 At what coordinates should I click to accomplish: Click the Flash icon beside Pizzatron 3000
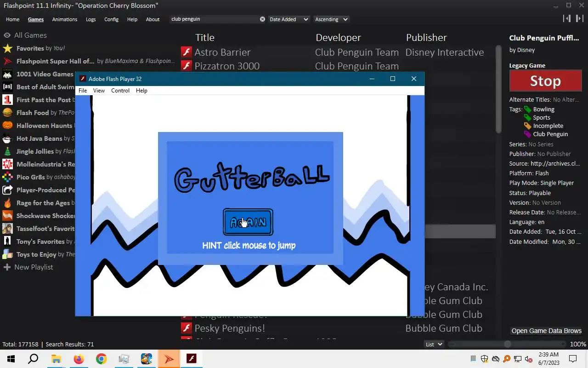tap(186, 66)
